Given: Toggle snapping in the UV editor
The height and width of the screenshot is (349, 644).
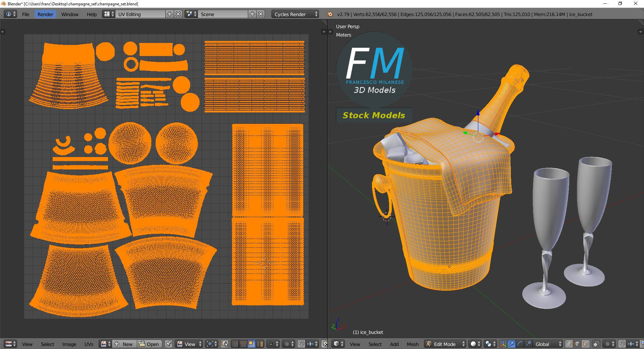Looking at the screenshot, I should 301,344.
